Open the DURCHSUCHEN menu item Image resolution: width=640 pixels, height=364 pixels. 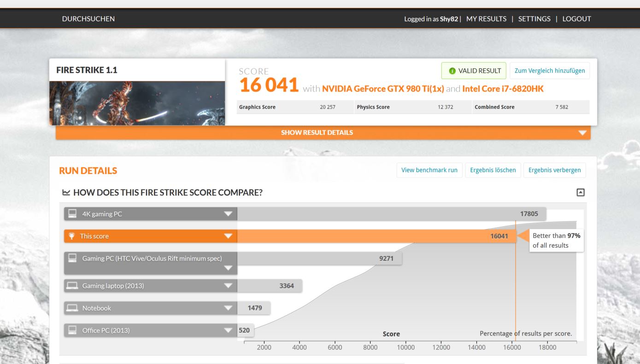click(88, 19)
